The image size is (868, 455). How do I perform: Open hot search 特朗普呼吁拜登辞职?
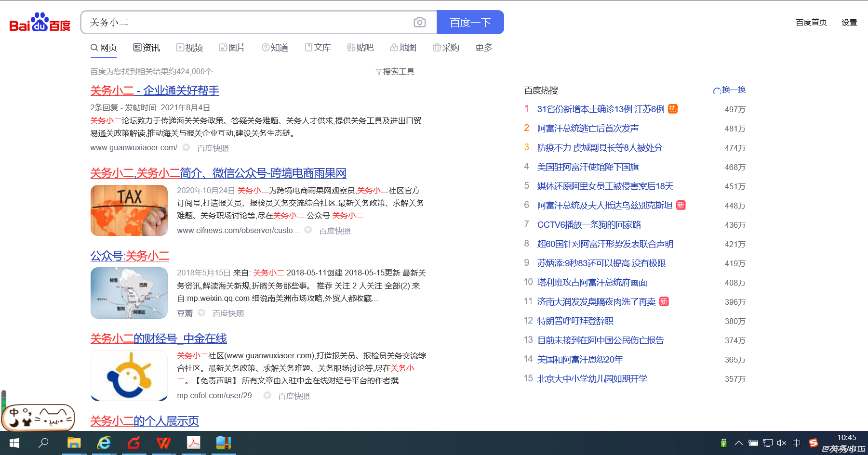pos(575,321)
